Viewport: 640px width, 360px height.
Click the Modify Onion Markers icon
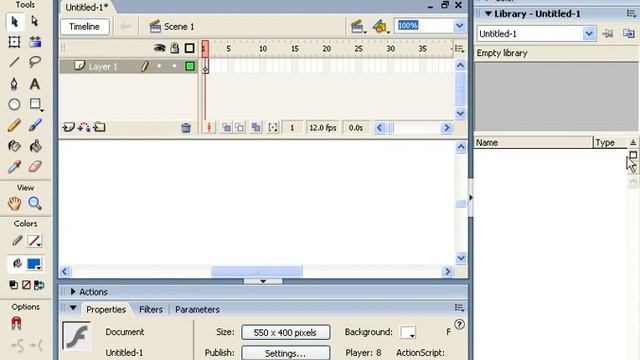(273, 128)
